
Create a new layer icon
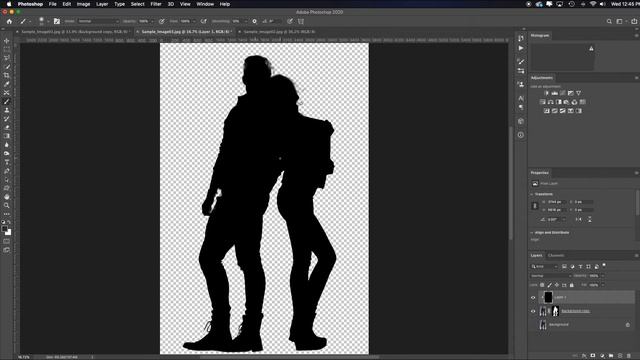point(620,356)
